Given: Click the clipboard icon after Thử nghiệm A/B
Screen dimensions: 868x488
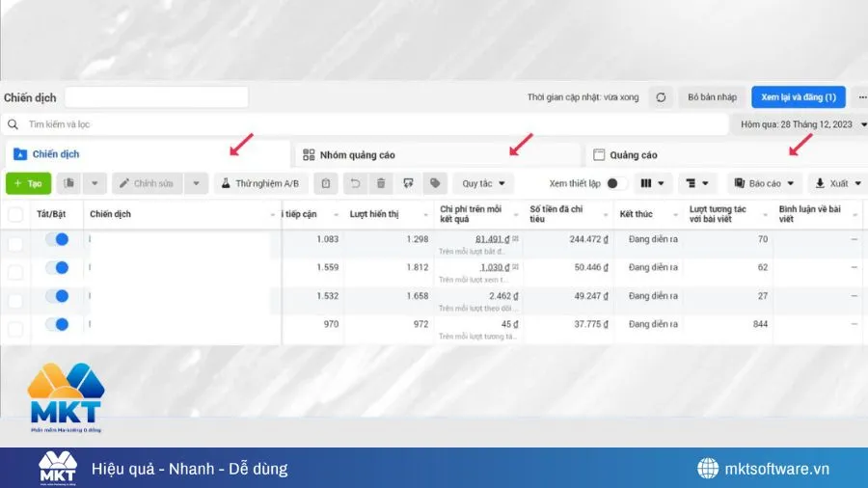Looking at the screenshot, I should click(327, 183).
